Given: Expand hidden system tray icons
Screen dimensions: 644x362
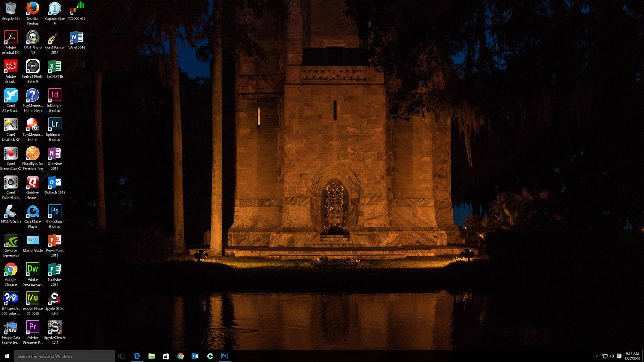Looking at the screenshot, I should (598, 356).
